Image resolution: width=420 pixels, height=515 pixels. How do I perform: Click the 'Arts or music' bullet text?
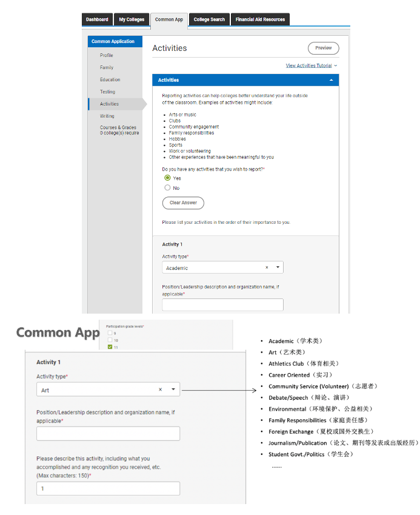[182, 115]
